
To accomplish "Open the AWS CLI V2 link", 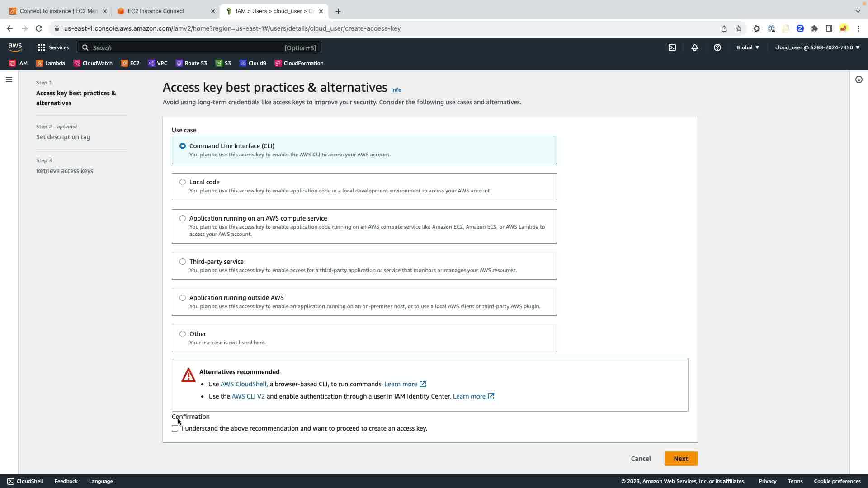I will coord(248,396).
